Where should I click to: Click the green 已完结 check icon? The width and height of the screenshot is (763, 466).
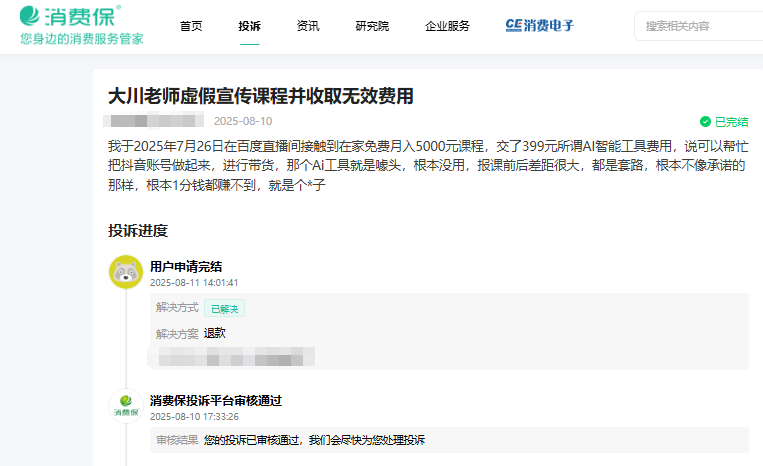[705, 122]
